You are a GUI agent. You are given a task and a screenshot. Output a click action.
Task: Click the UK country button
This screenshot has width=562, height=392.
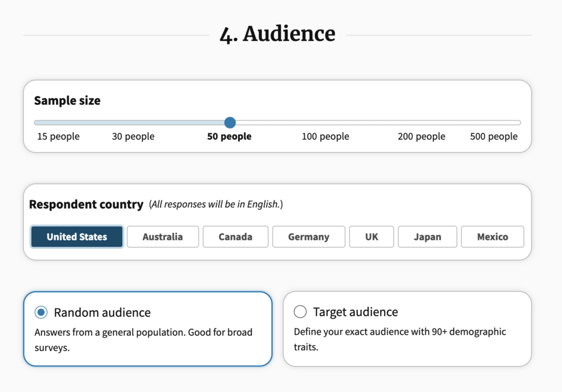[371, 237]
